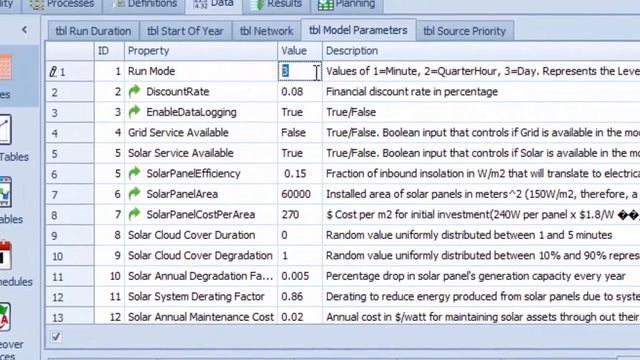
Task: Select row header 4 of the table
Action: 70,133
